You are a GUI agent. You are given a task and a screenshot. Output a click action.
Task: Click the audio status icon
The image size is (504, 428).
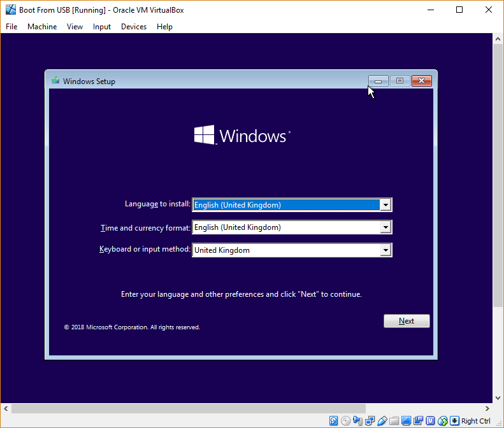click(x=357, y=420)
